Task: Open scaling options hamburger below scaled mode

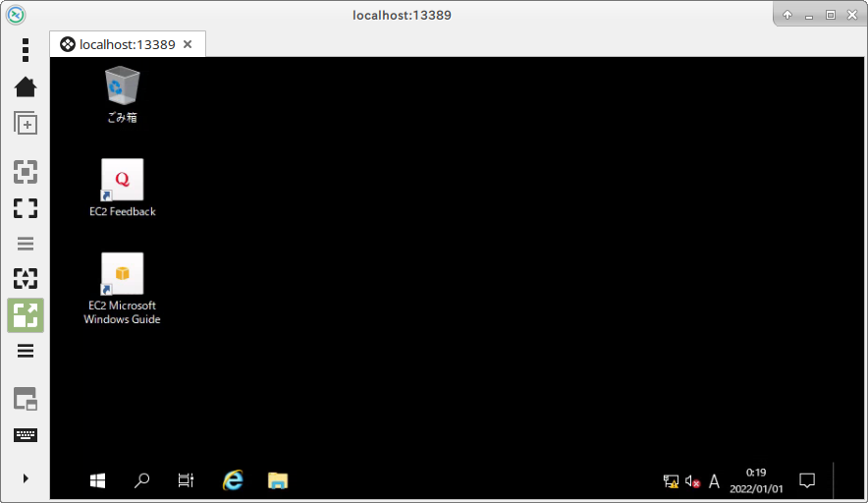Action: tap(26, 351)
